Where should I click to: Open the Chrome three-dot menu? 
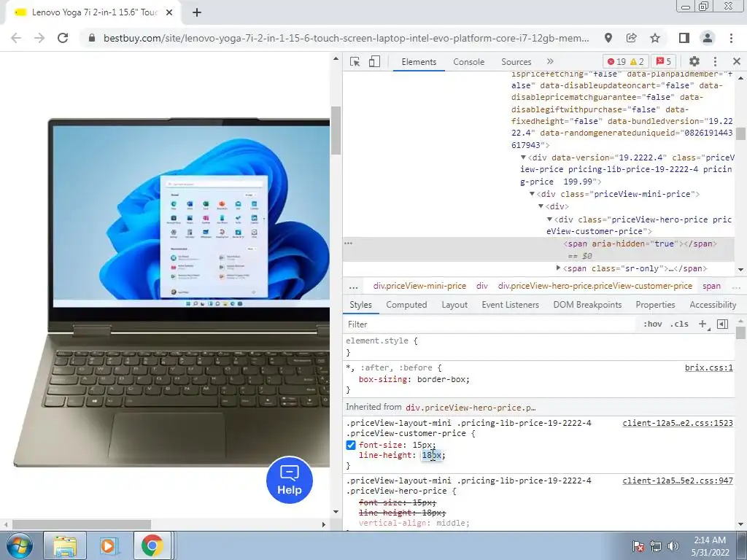pos(731,38)
